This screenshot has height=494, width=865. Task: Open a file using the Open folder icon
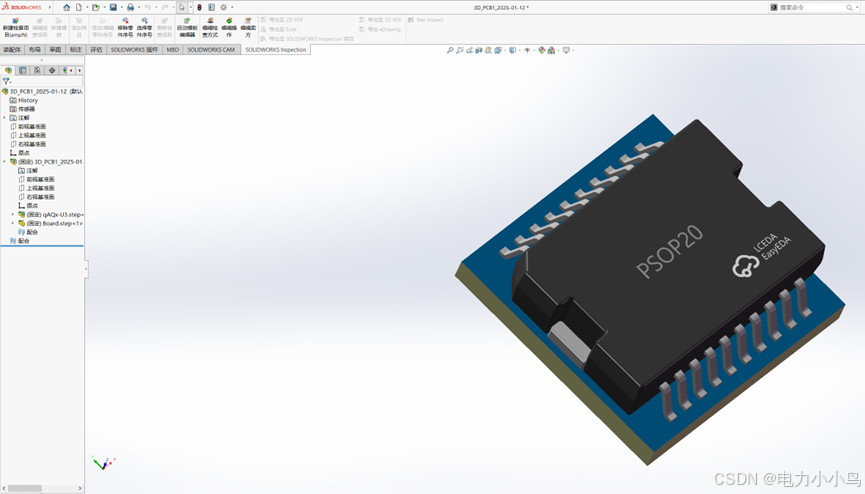(95, 7)
